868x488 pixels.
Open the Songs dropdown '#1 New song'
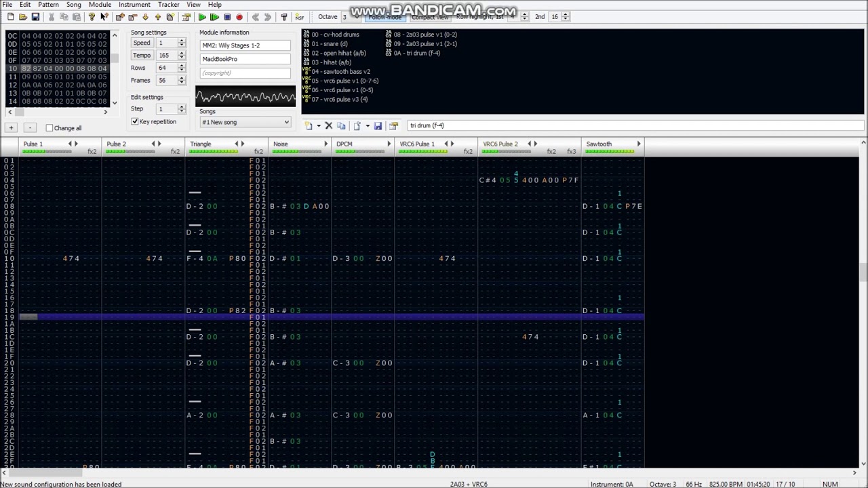[245, 122]
